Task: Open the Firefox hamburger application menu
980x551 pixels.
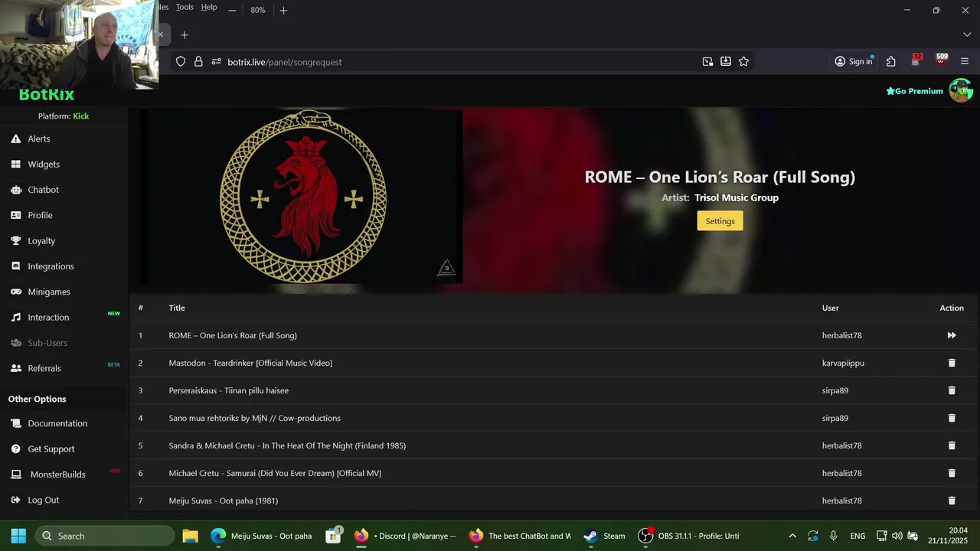Action: tap(965, 62)
